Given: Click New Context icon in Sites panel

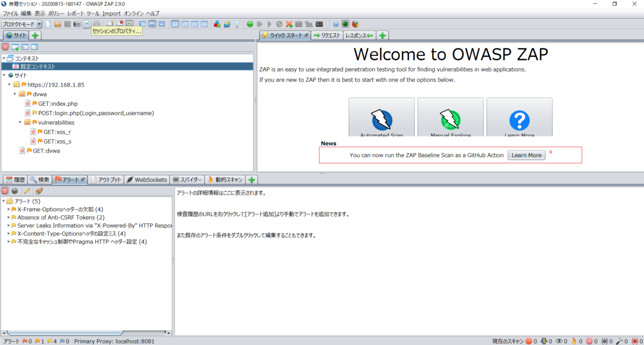Looking at the screenshot, I should tap(15, 47).
